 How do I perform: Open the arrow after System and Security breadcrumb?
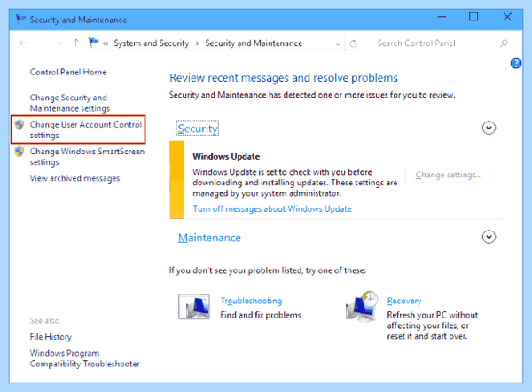197,43
